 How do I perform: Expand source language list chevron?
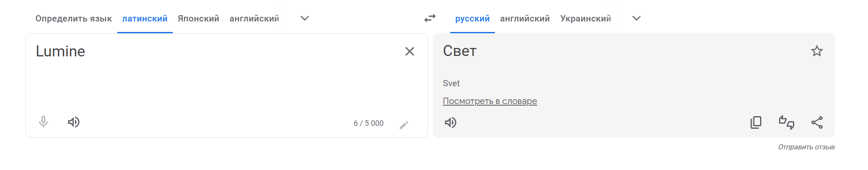tap(304, 19)
